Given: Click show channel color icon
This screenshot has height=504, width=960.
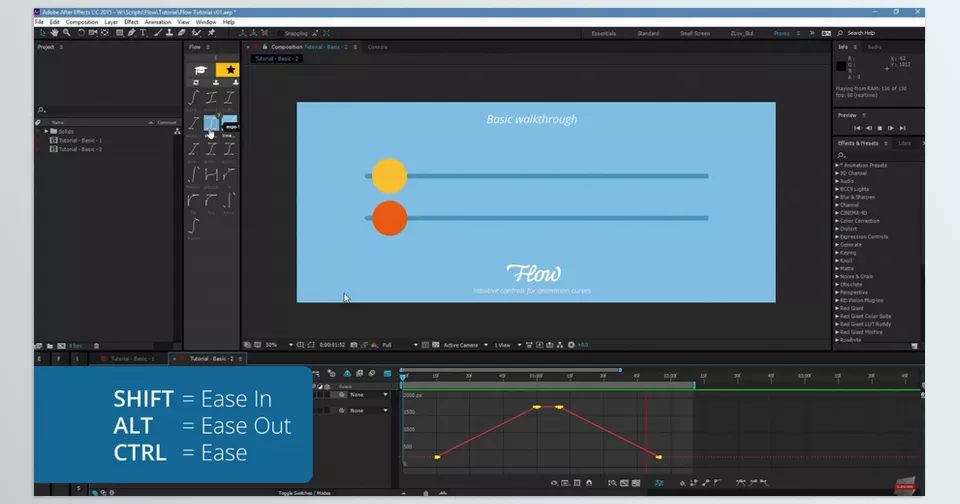Looking at the screenshot, I should [373, 345].
